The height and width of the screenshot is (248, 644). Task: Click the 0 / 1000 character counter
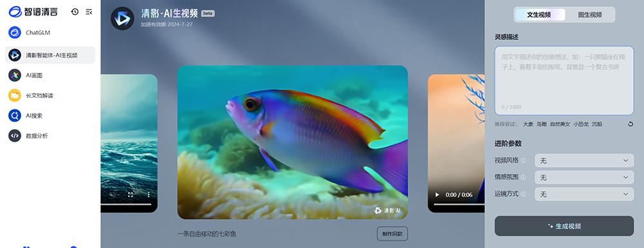tap(511, 107)
